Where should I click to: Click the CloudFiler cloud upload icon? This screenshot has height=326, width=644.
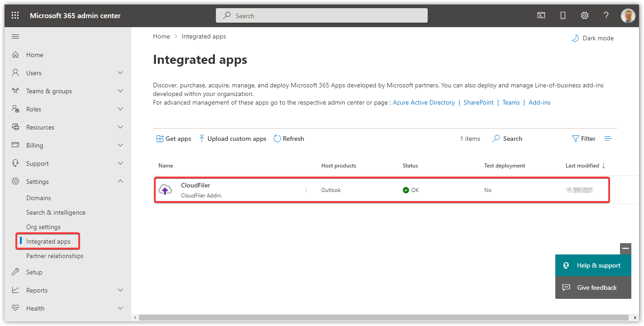[x=165, y=190]
